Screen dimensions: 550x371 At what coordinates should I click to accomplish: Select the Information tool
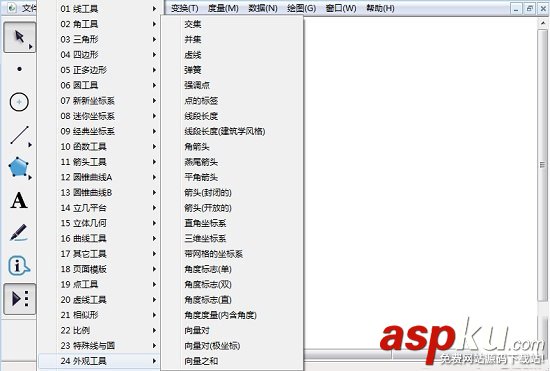tap(19, 265)
